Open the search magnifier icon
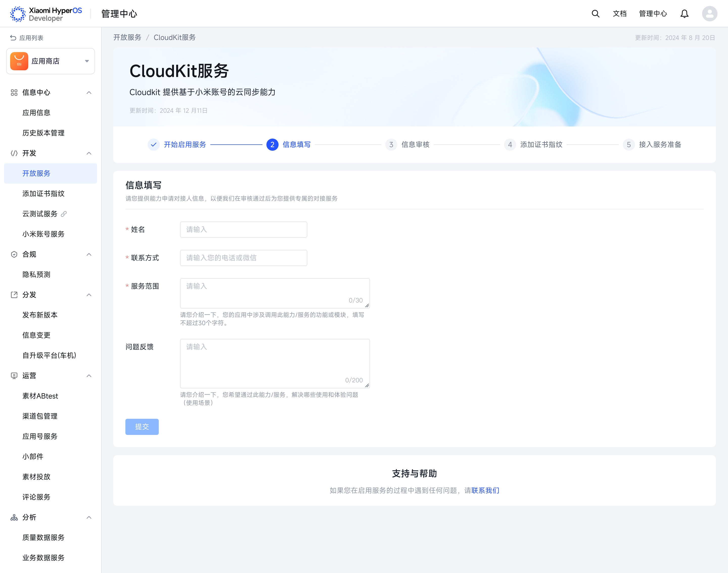The height and width of the screenshot is (573, 728). (x=595, y=14)
